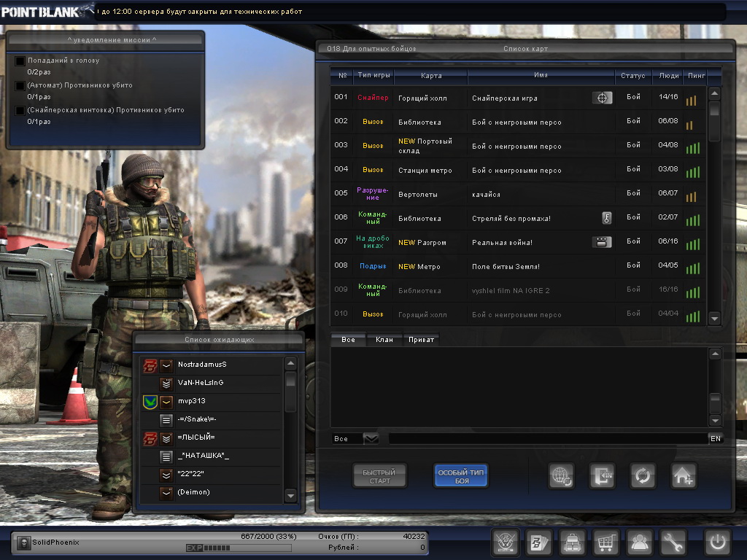747x560 pixels.
Task: Click the enter room door icon
Action: point(602,476)
